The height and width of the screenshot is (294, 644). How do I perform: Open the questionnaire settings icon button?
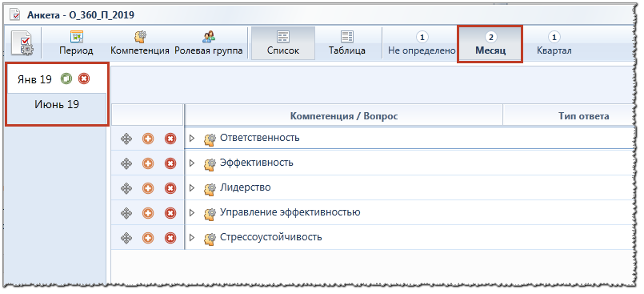point(22,43)
